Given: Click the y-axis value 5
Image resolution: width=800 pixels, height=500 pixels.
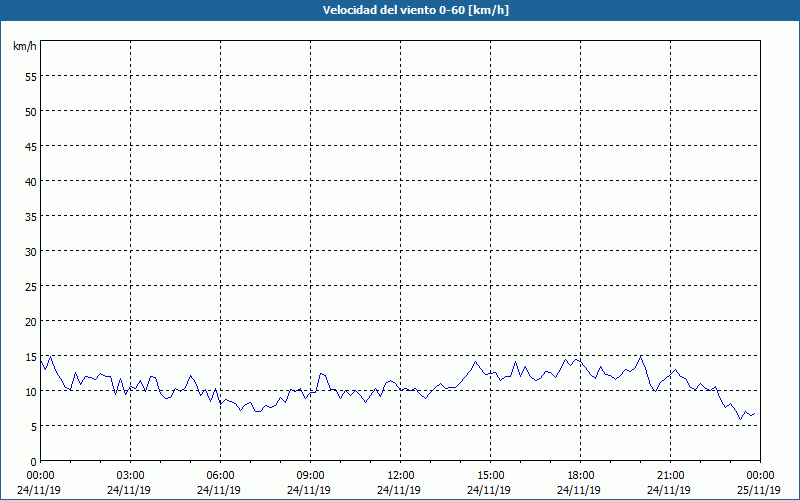Looking at the screenshot, I should click(x=34, y=427).
